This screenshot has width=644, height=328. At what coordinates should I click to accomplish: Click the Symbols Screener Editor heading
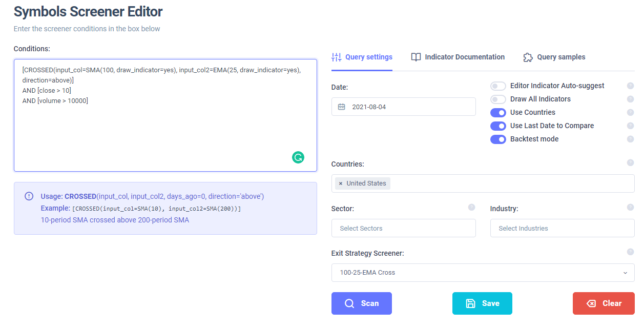click(88, 11)
